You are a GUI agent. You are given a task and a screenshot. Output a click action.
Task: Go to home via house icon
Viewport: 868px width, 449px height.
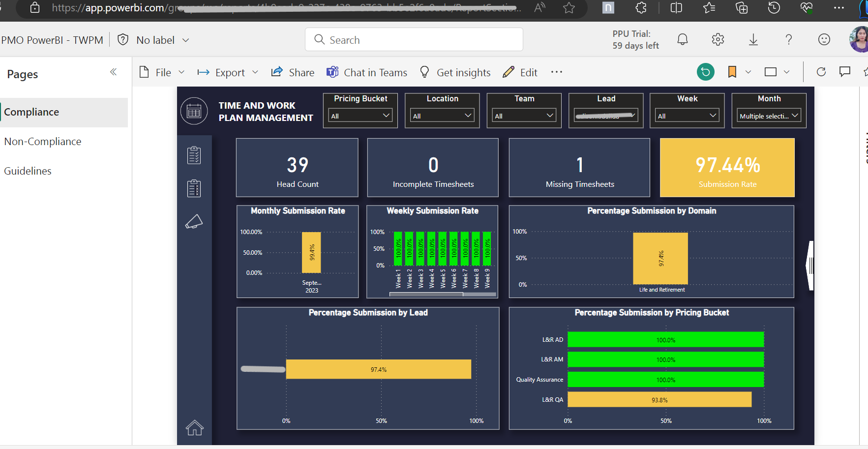pyautogui.click(x=194, y=428)
